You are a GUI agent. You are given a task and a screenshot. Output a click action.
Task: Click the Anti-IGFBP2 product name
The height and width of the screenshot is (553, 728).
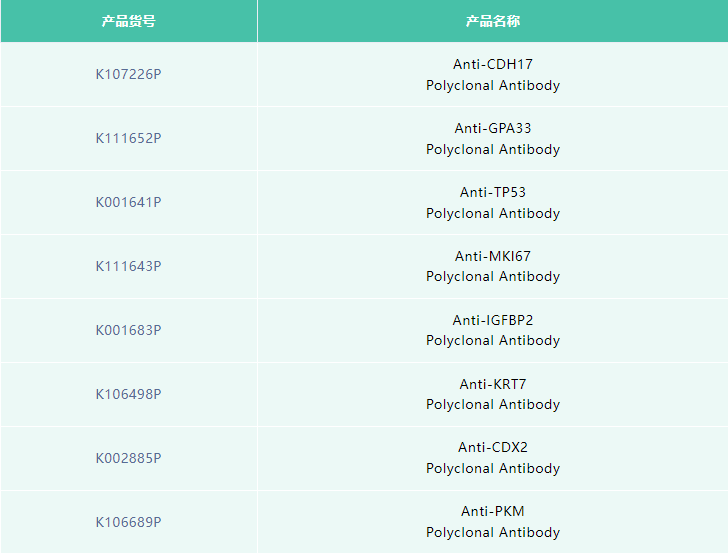492,320
